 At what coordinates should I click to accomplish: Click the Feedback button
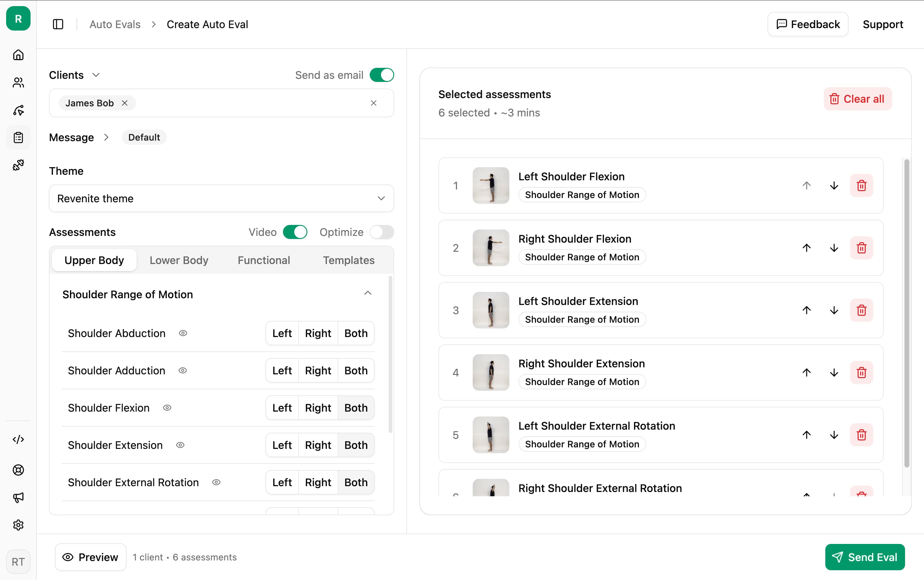[808, 24]
